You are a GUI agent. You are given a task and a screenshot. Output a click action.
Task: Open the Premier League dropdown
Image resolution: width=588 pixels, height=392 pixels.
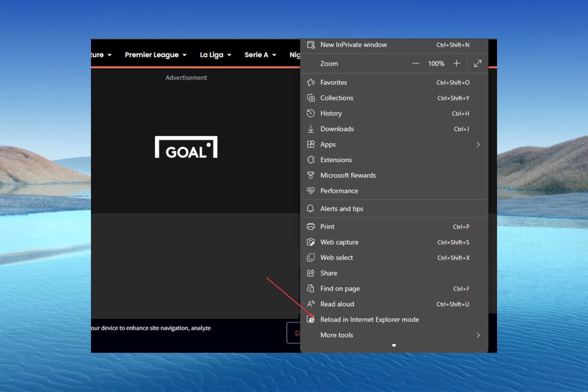point(156,55)
